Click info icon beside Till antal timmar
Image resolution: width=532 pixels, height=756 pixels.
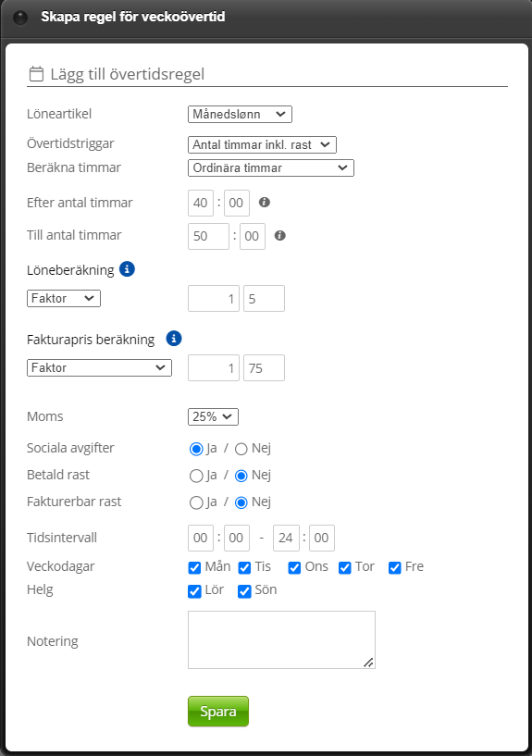[280, 235]
